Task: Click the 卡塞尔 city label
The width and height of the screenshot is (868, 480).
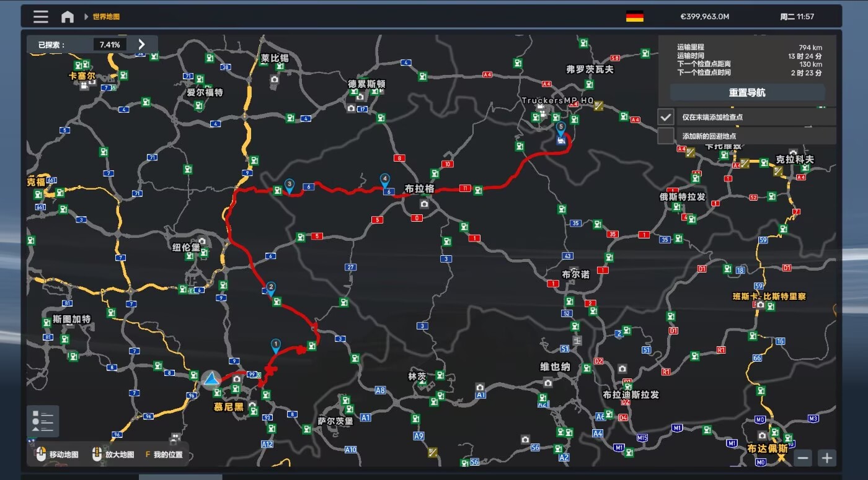Action: click(82, 76)
